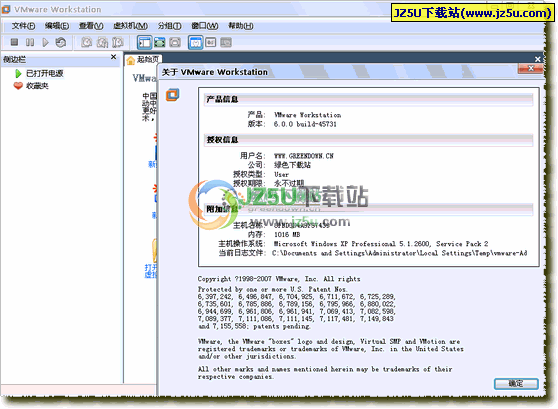Open the 文件(F) menu
This screenshot has width=558, height=409.
pos(23,26)
